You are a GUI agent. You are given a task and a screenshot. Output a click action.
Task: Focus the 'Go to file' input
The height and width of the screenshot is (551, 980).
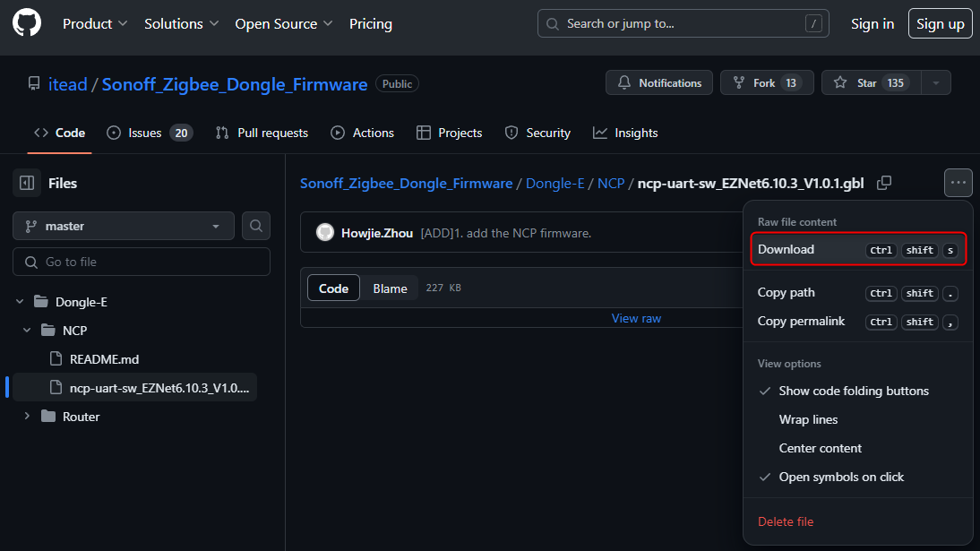click(x=142, y=262)
